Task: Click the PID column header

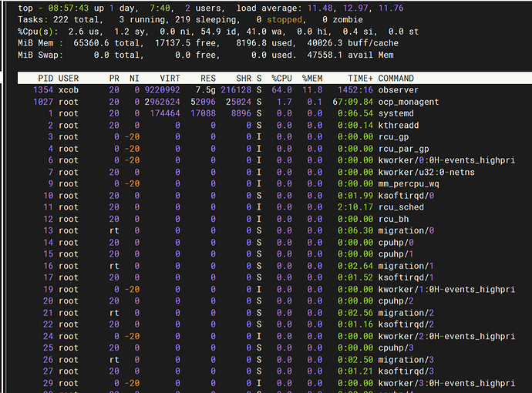Action: [45, 79]
